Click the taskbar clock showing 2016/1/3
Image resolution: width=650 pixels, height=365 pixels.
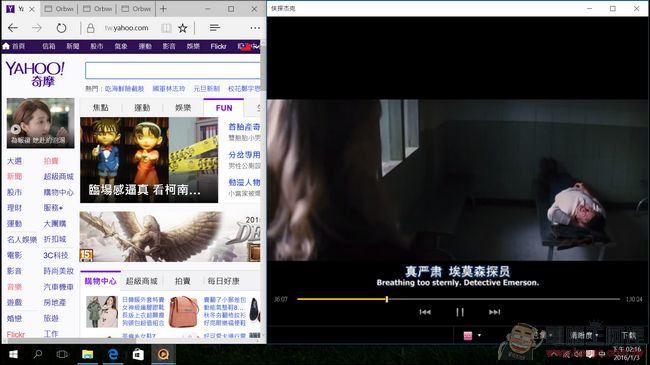627,353
